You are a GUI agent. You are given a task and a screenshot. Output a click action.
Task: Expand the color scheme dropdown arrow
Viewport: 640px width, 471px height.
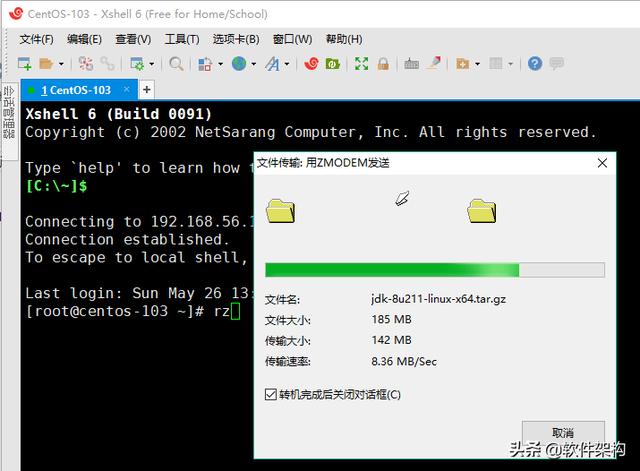point(220,64)
